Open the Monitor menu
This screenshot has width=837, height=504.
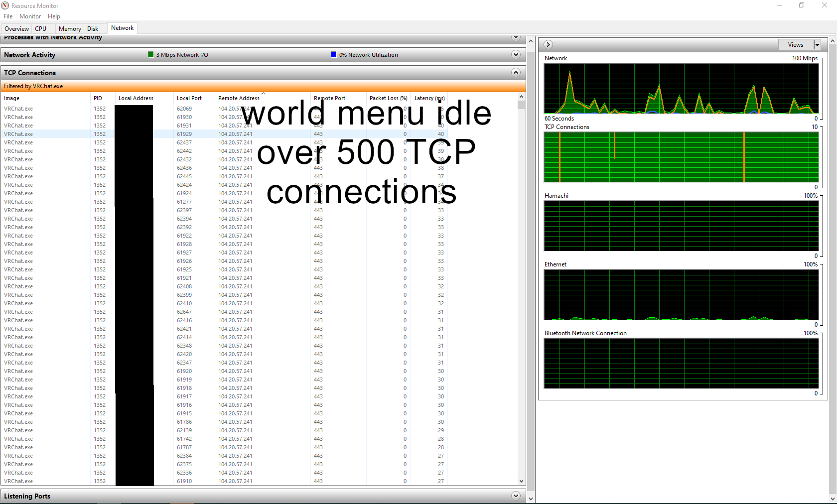(x=30, y=16)
